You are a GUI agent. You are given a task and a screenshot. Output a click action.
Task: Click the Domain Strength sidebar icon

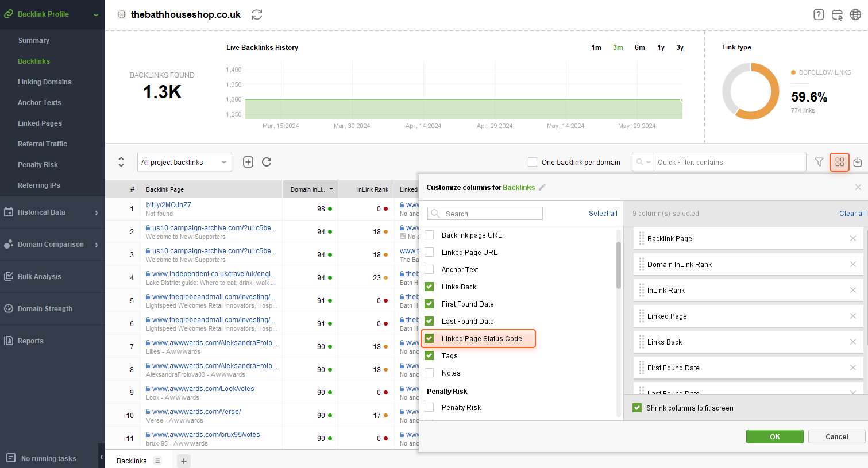click(9, 308)
